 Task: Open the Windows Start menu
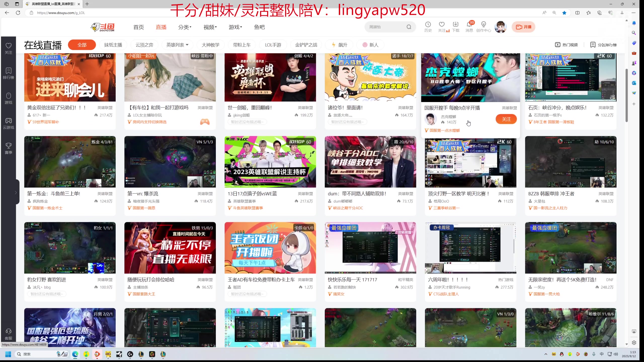click(8, 354)
